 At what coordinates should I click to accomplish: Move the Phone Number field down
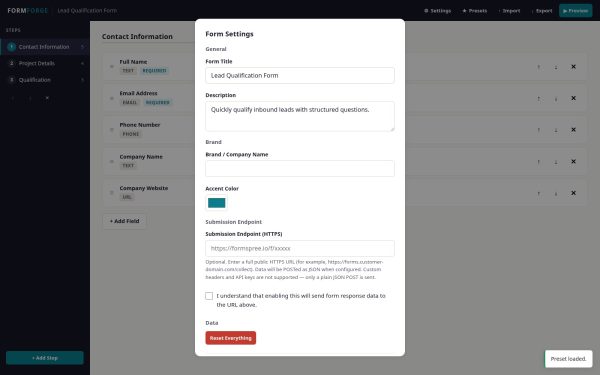556,130
